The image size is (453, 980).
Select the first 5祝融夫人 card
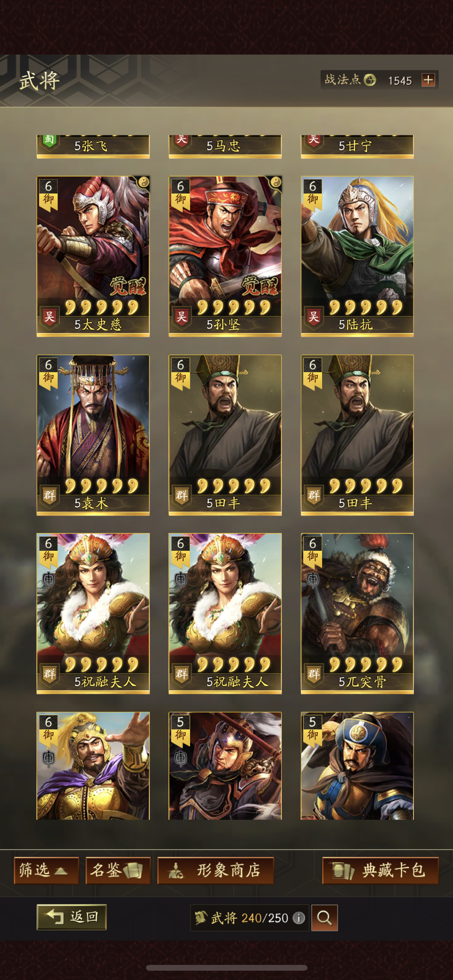[x=93, y=613]
